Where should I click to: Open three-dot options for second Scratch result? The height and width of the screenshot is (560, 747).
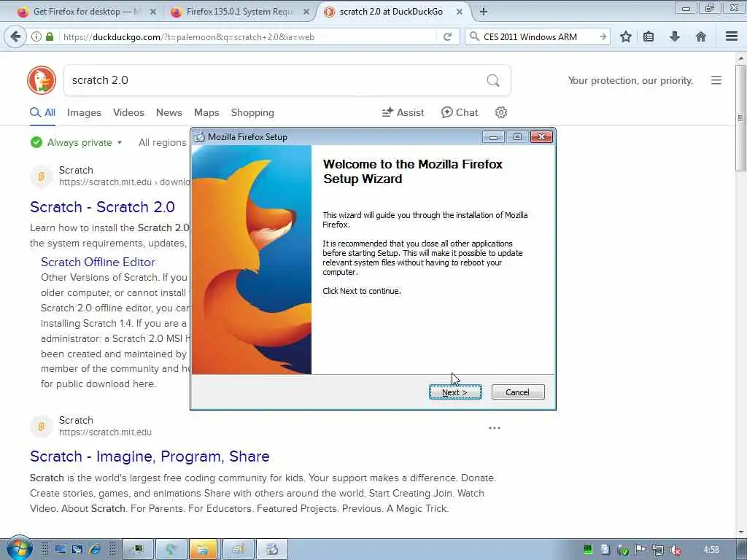pos(495,427)
